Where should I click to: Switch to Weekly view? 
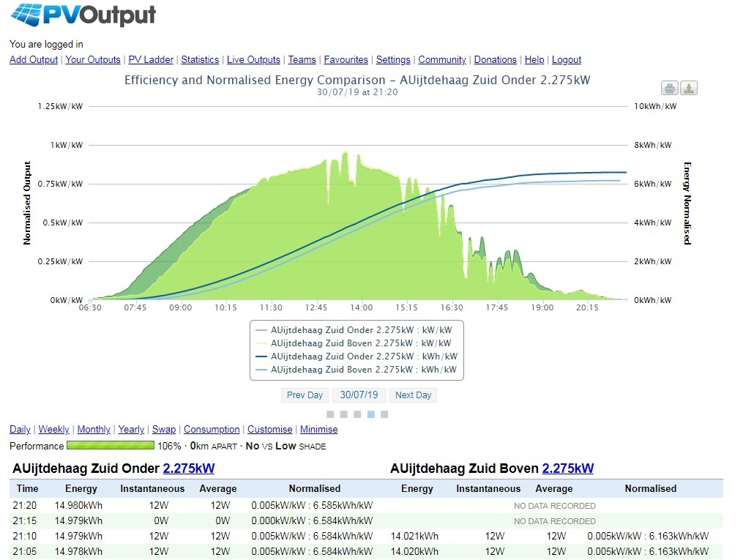coord(54,429)
